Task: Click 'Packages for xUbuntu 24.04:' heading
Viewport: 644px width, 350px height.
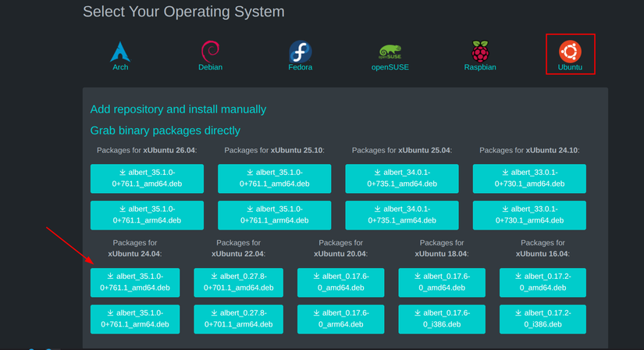Action: (135, 248)
